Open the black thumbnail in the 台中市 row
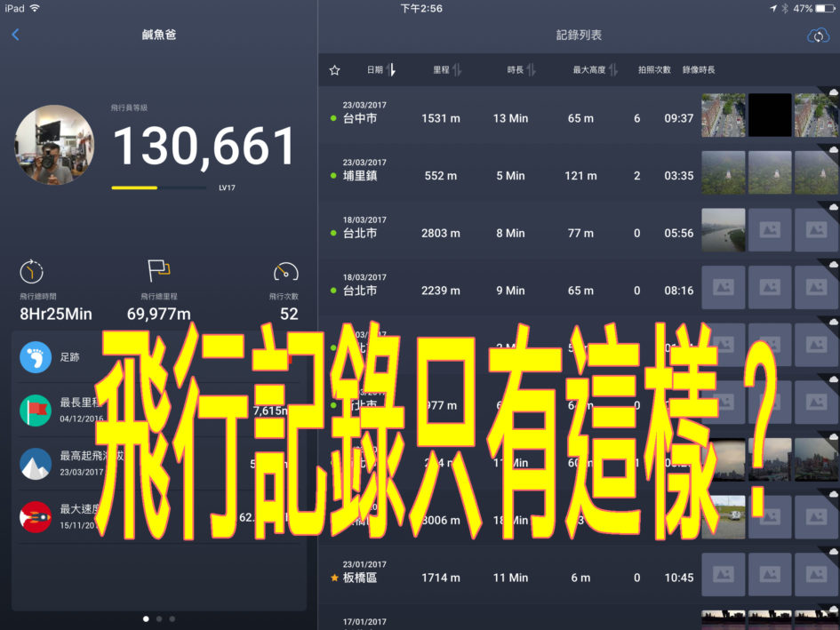840x630 pixels. point(770,116)
